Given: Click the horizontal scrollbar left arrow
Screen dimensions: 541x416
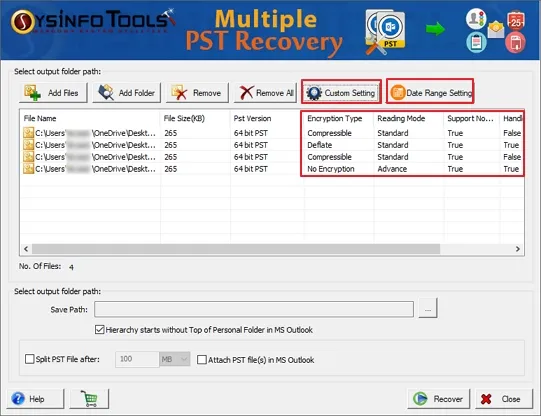Looking at the screenshot, I should point(26,249).
